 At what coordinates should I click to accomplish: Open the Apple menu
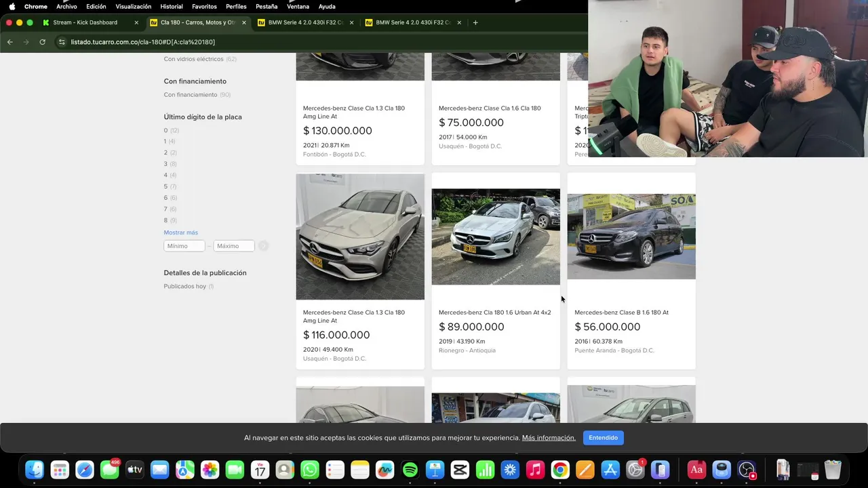pos(12,6)
